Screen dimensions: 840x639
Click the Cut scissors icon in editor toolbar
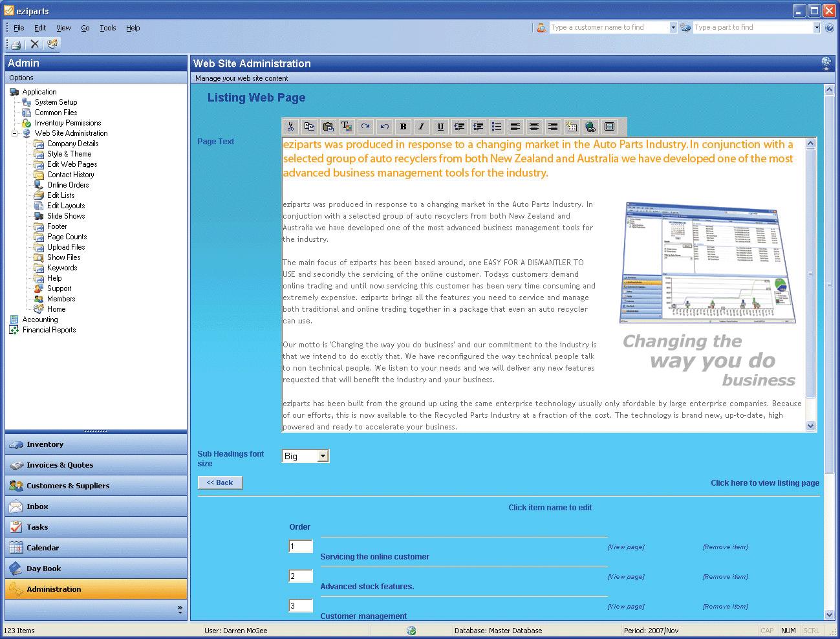pos(291,127)
